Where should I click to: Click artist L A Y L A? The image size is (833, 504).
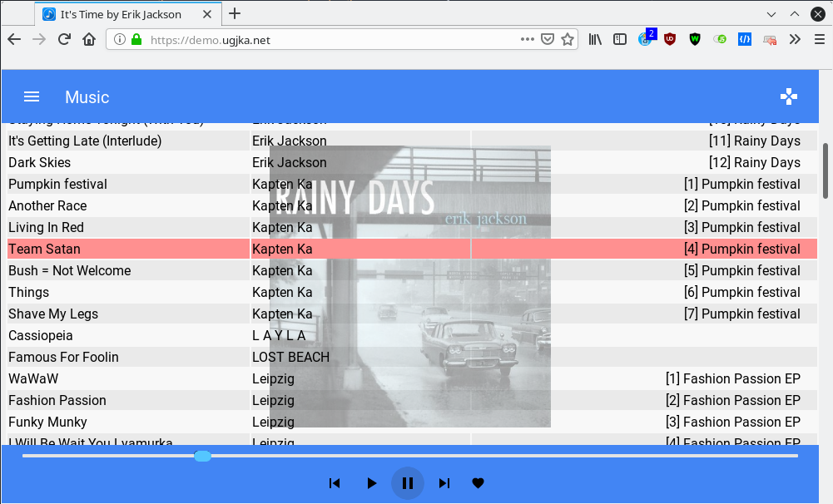pos(279,336)
